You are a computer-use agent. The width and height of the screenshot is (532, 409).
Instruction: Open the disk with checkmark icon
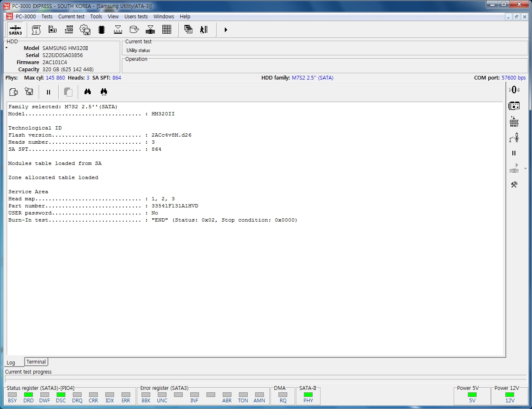click(x=134, y=30)
